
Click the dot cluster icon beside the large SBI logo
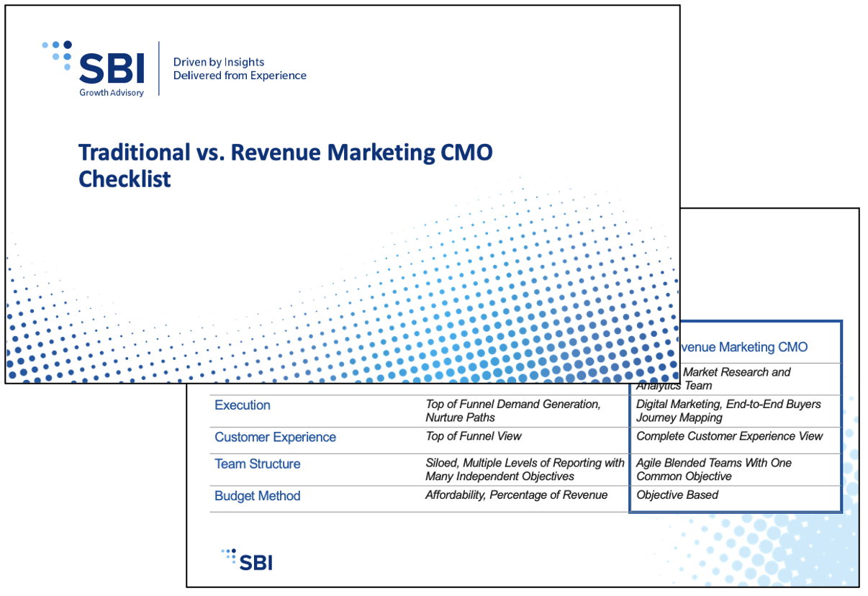click(x=58, y=55)
